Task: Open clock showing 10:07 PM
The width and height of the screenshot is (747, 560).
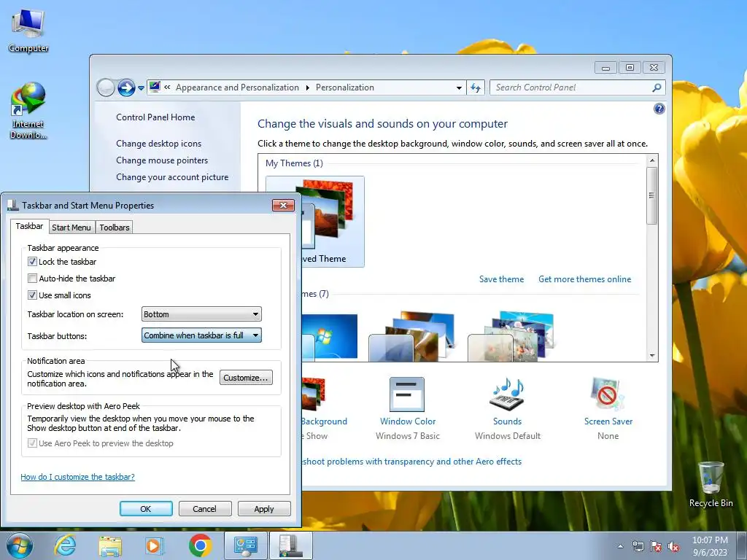Action: 710,546
